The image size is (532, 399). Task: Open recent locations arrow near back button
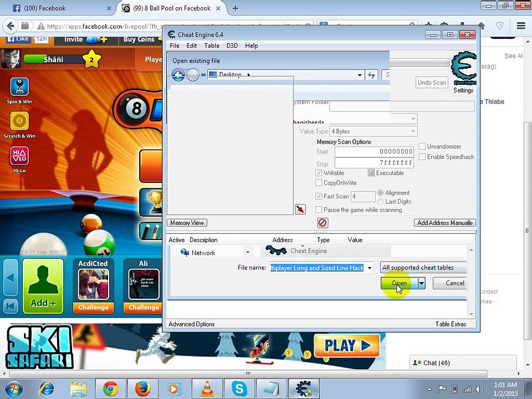[x=203, y=75]
